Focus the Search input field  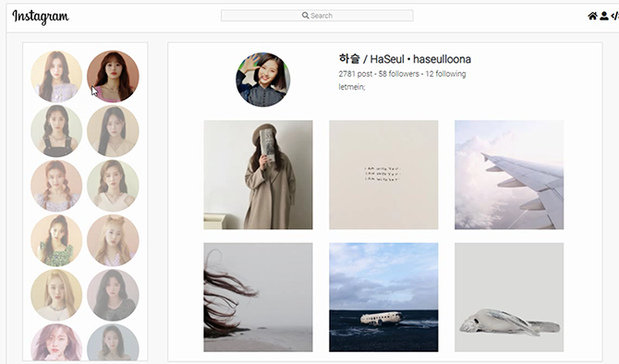coord(317,16)
